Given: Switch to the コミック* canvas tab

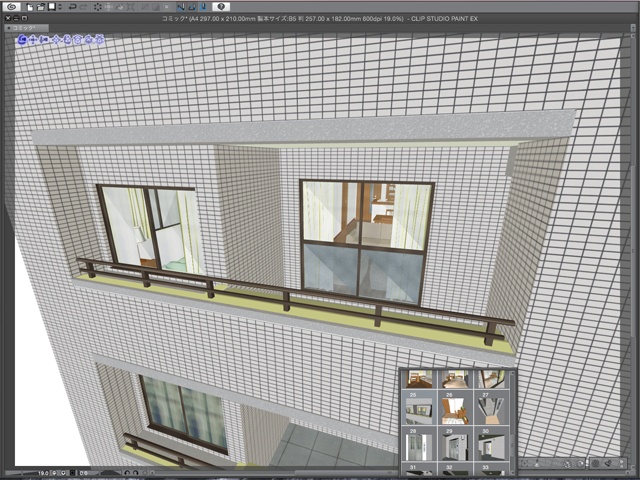Looking at the screenshot, I should (x=26, y=28).
